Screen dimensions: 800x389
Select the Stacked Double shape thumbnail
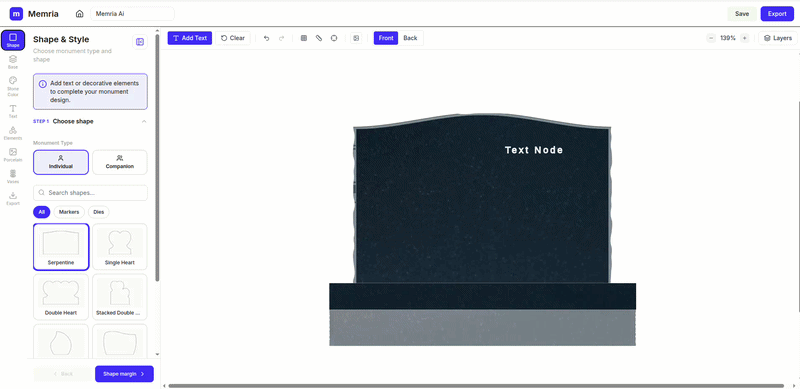coord(120,297)
